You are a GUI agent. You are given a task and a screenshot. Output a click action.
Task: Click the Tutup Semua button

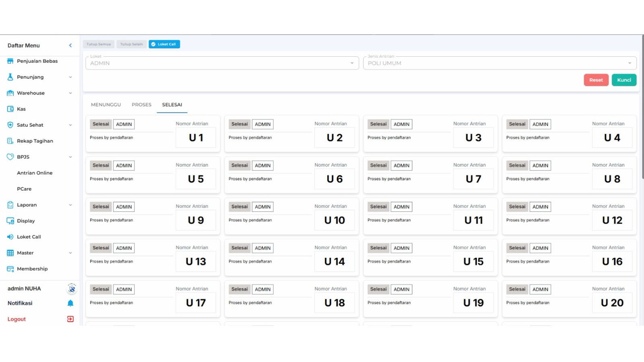pyautogui.click(x=99, y=44)
